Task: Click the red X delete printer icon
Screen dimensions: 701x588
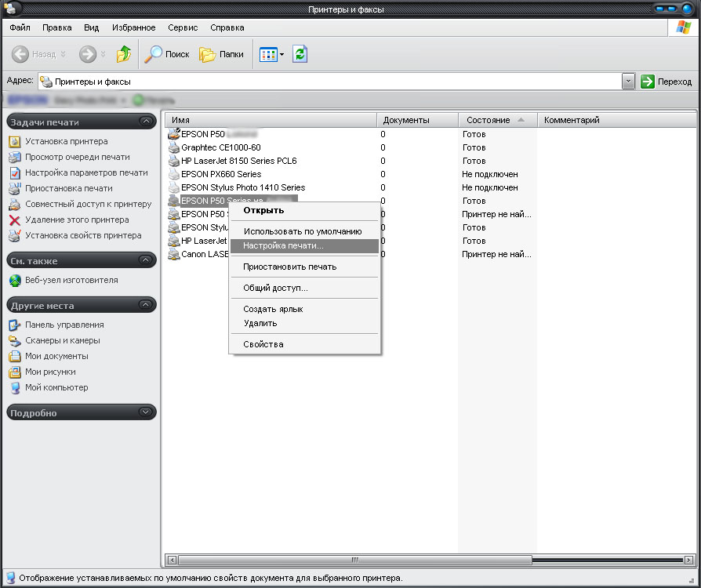Action: (15, 220)
